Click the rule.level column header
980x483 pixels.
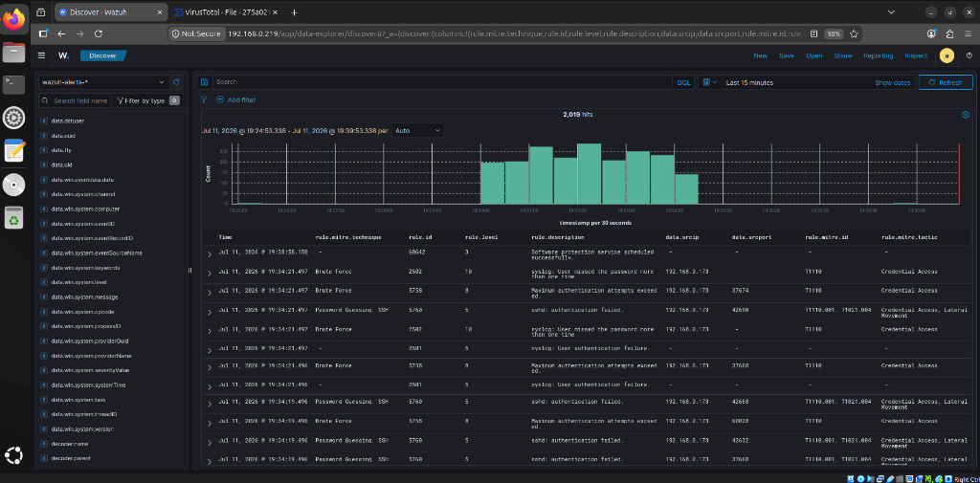tap(481, 237)
